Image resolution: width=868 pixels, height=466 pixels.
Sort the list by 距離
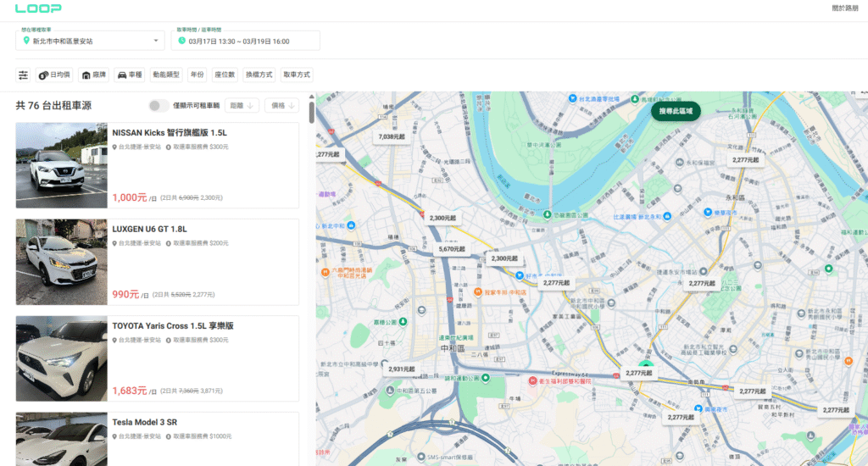pos(242,106)
